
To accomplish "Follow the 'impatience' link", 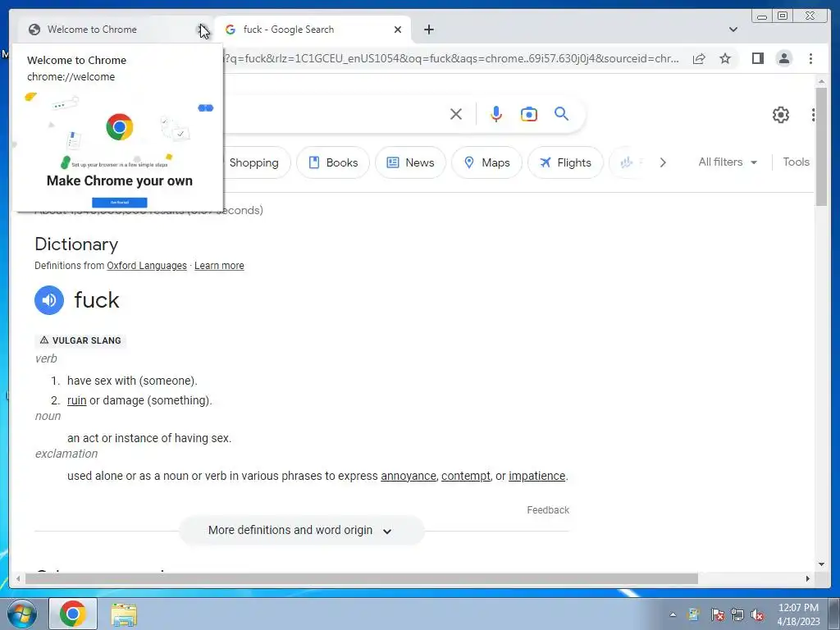I will [x=536, y=476].
